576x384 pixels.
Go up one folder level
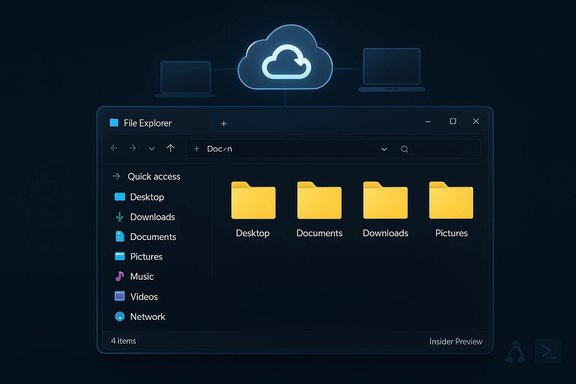tap(170, 148)
